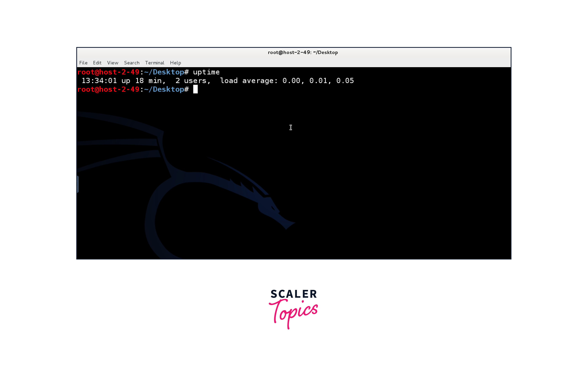588x365 pixels.
Task: Open the Help menu
Action: coord(175,63)
